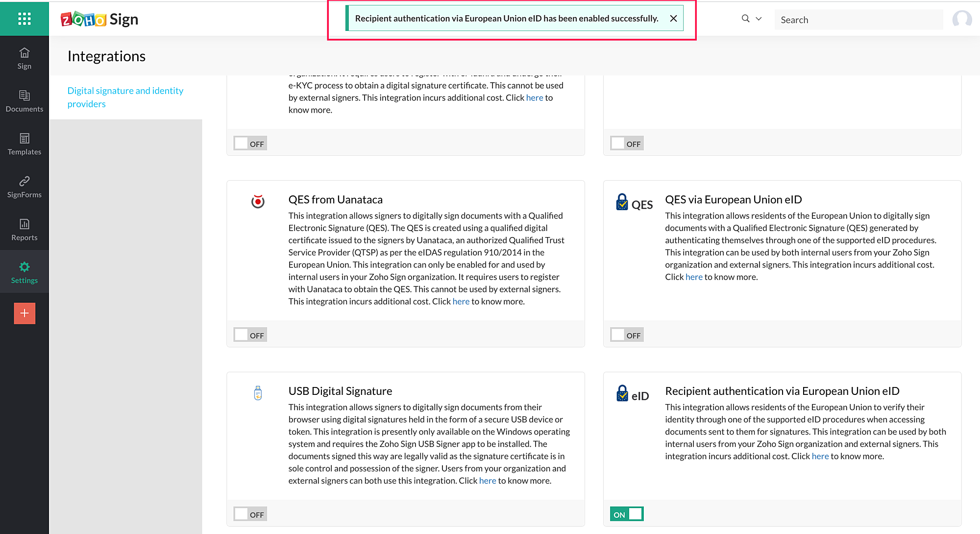Click the red plus create button
Image resolution: width=980 pixels, height=534 pixels.
click(24, 313)
